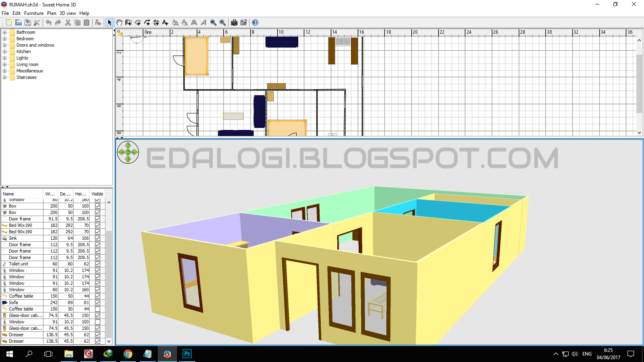Click the plan view scroll down arrow
644x362 pixels.
639,132
